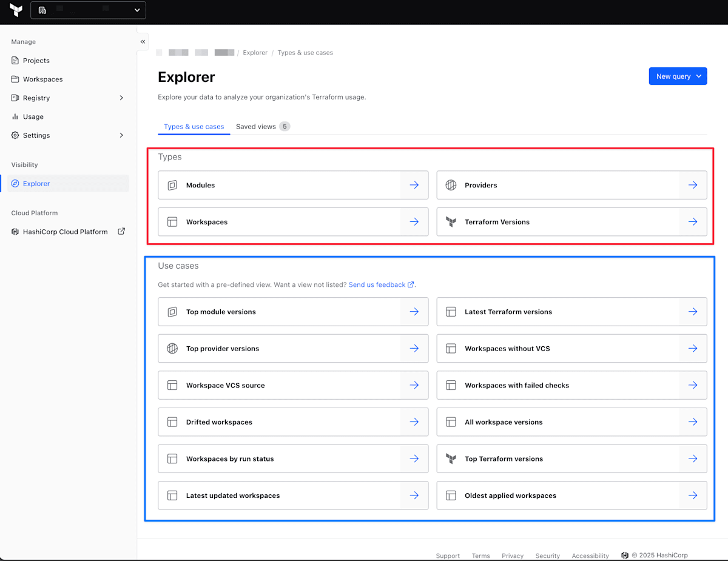
Task: Open Workspaces without VCS use case
Action: (571, 349)
